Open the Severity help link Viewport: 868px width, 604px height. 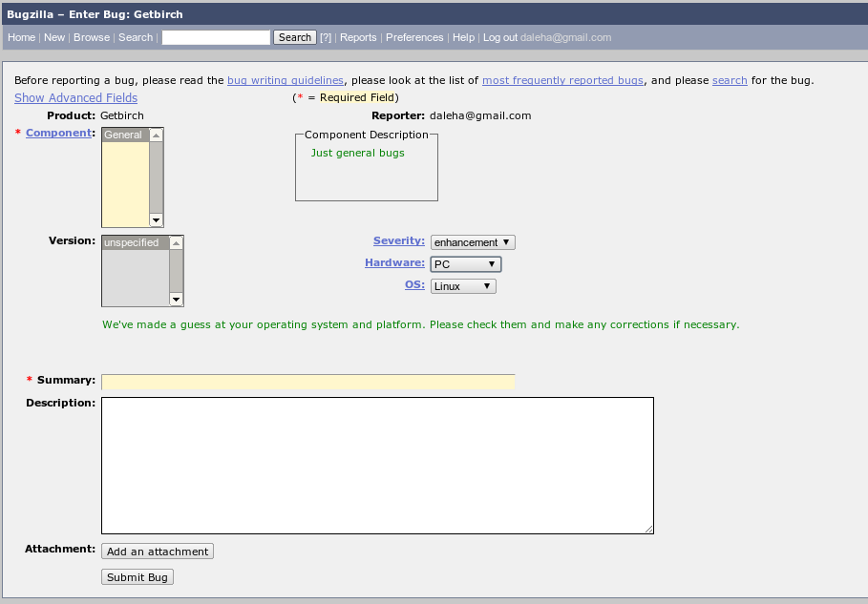(x=398, y=240)
